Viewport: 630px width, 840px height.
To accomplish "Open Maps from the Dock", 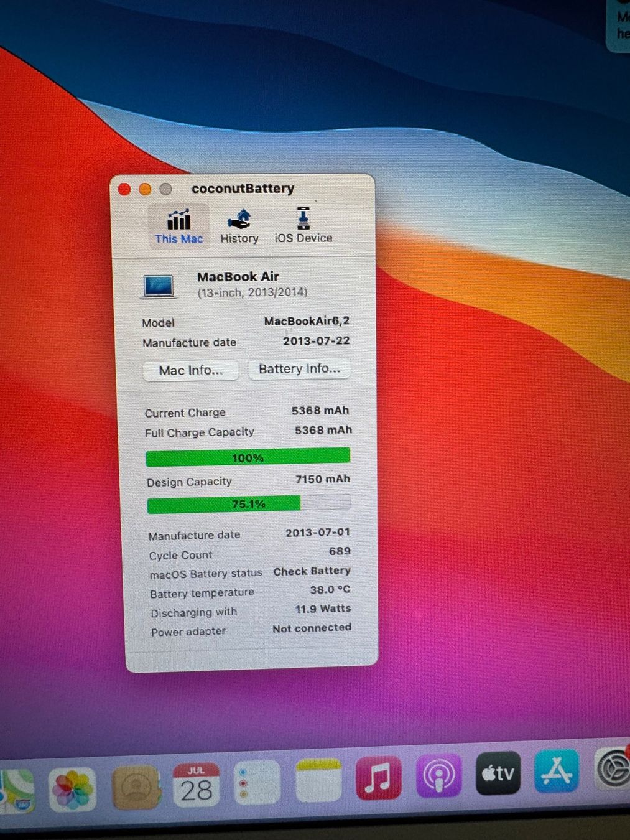I will click(x=16, y=791).
